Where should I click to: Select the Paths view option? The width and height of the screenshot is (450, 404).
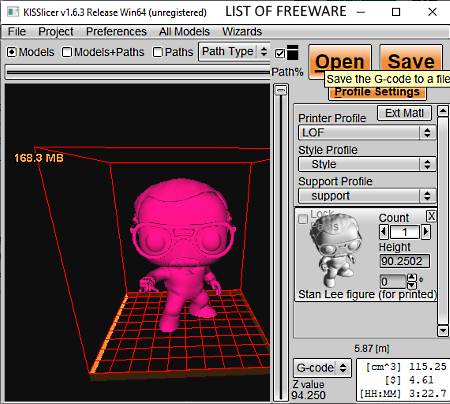tap(158, 52)
